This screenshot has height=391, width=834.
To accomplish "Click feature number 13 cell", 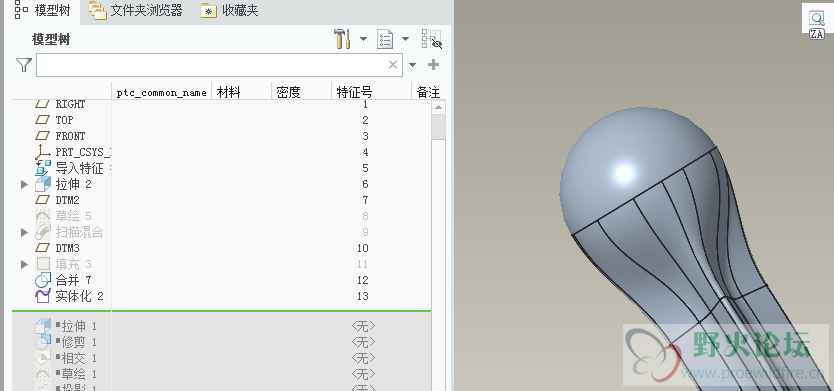I will point(363,296).
